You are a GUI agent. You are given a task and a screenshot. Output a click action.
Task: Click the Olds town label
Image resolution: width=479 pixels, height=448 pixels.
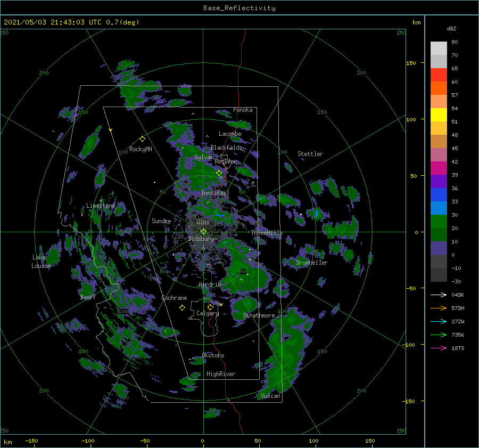pyautogui.click(x=203, y=222)
